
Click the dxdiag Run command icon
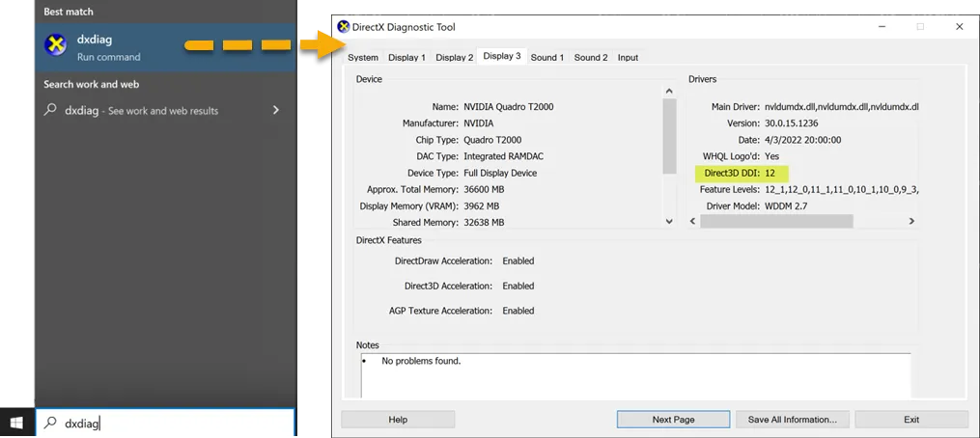(56, 47)
